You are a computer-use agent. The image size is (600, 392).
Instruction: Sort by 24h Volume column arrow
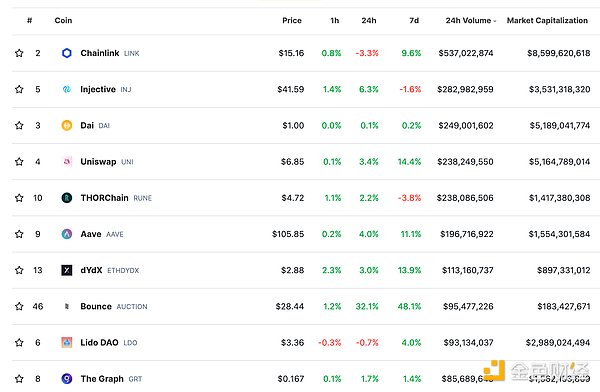point(495,21)
